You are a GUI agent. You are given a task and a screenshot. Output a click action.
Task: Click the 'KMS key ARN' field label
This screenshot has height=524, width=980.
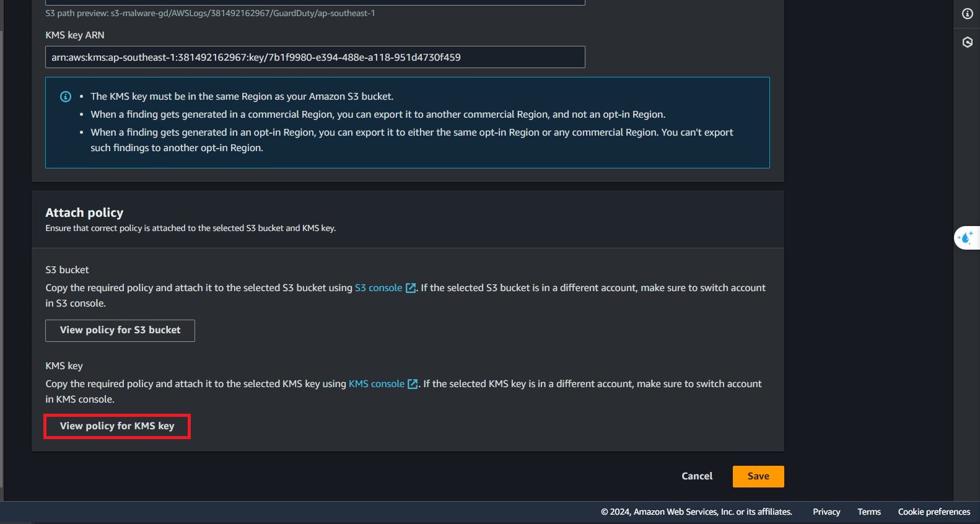click(75, 35)
